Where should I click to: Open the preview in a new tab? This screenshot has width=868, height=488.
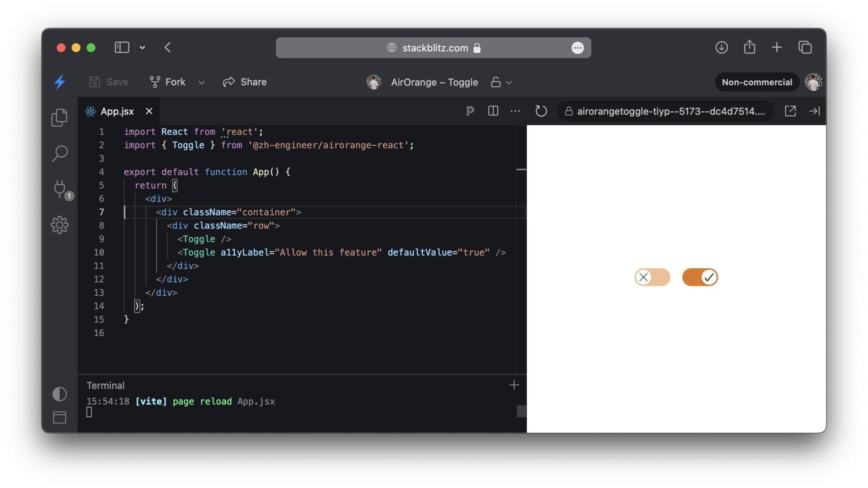[790, 111]
